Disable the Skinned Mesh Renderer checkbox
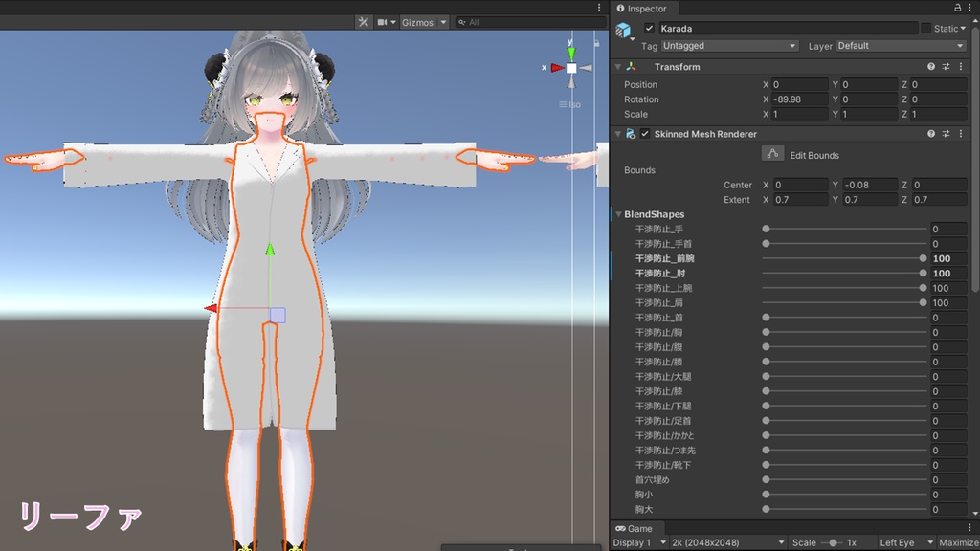Viewport: 980px width, 551px height. (x=645, y=134)
